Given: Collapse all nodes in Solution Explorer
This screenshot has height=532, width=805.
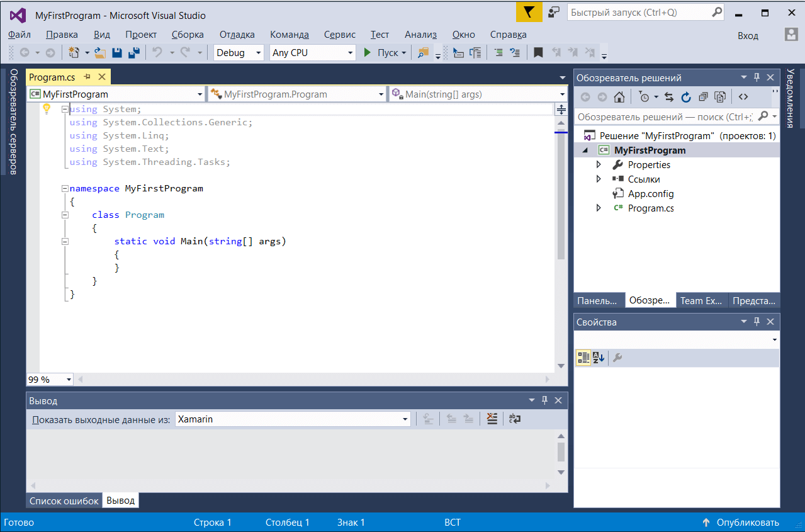Looking at the screenshot, I should (x=703, y=97).
